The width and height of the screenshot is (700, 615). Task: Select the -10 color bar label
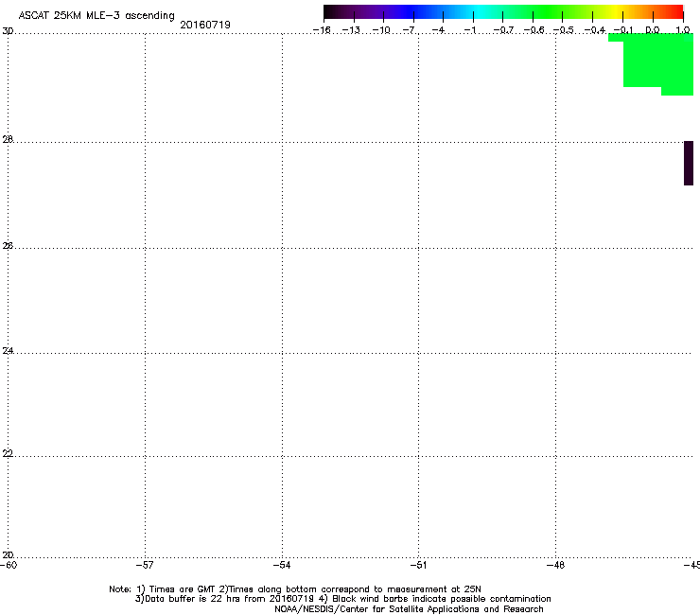point(381,30)
